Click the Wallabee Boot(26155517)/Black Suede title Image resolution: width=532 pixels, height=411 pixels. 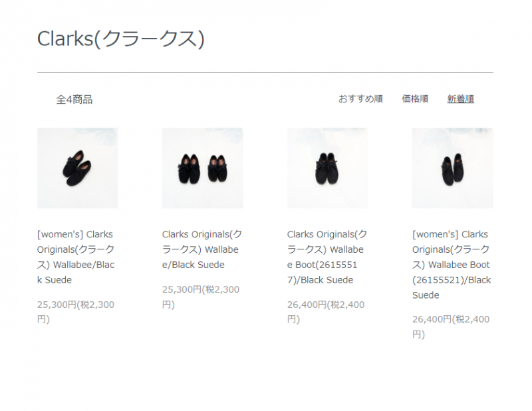pos(327,257)
